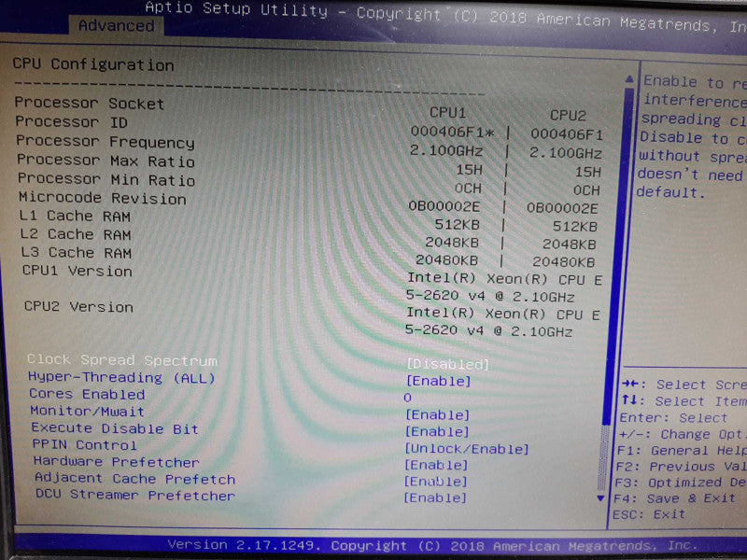
Task: Click the F2: Previous Values hint
Action: point(681,466)
